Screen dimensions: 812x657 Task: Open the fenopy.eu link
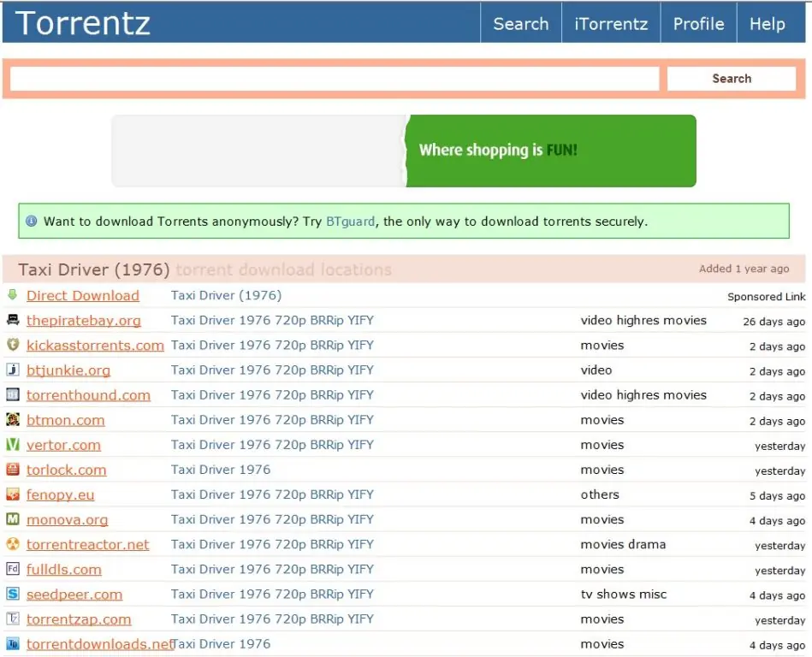(x=61, y=495)
